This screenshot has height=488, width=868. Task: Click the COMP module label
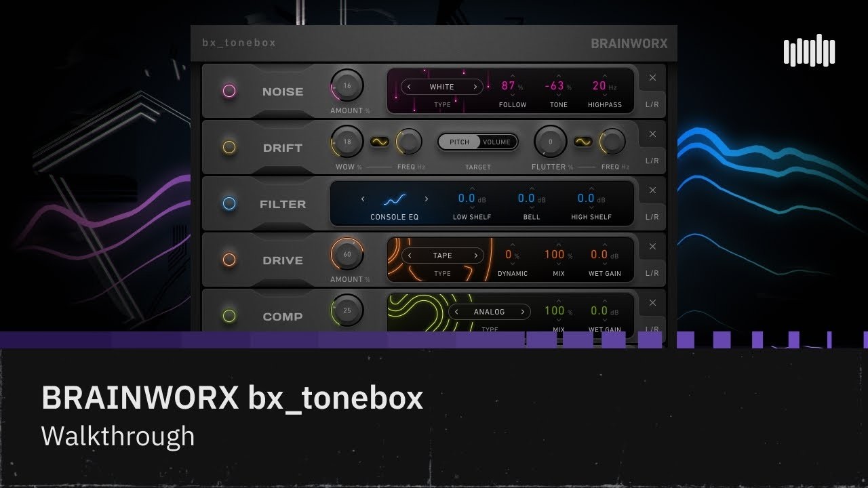pyautogui.click(x=283, y=317)
